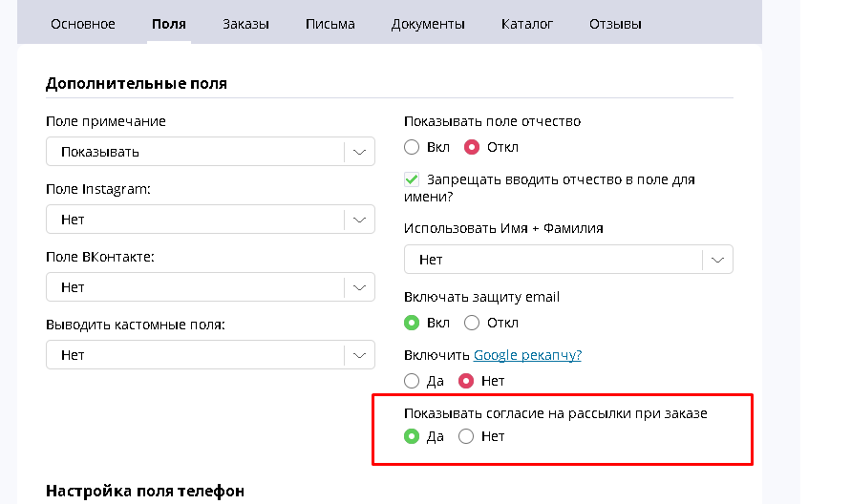Open the Письма tab
The width and height of the screenshot is (851, 504).
330,24
